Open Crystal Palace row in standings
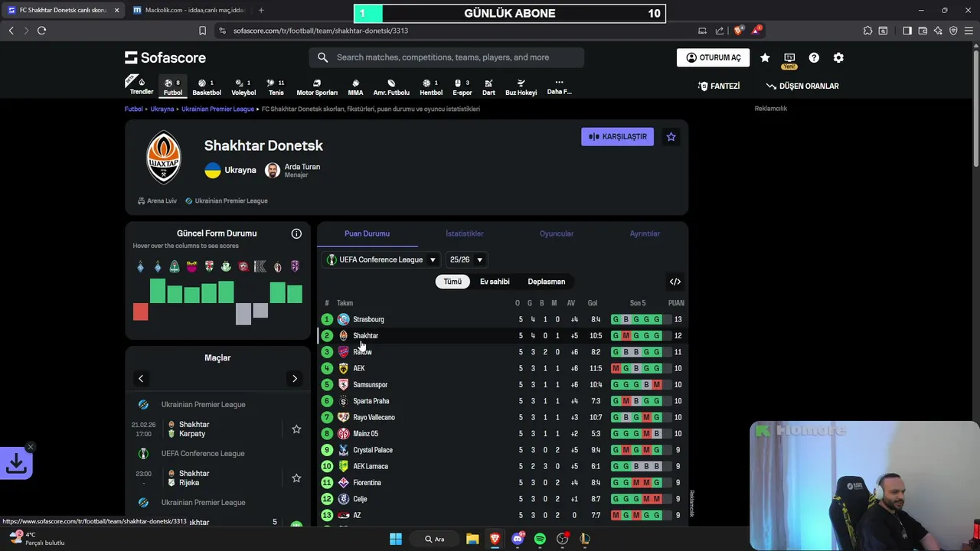This screenshot has width=980, height=551. [x=502, y=450]
